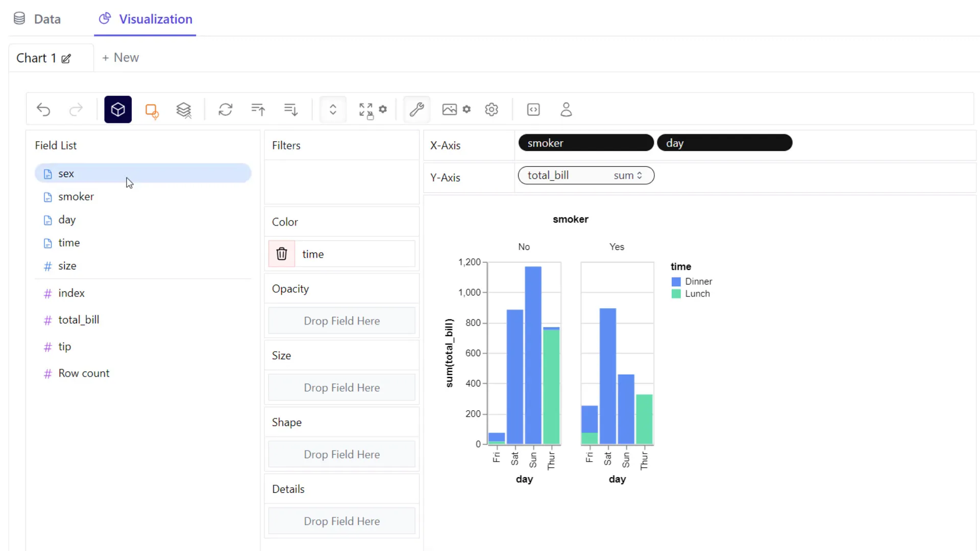The image size is (980, 551).
Task: Open the code export icon
Action: tap(533, 109)
